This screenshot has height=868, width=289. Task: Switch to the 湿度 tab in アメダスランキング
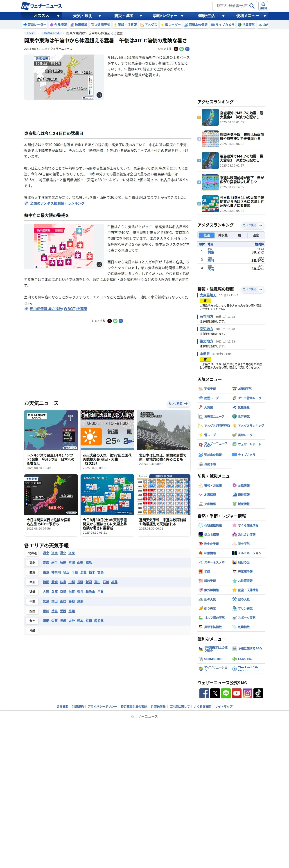256,235
